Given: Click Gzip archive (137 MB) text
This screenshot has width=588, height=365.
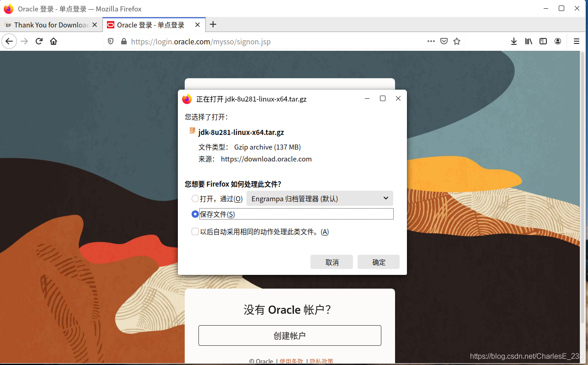Looking at the screenshot, I should click(267, 147).
